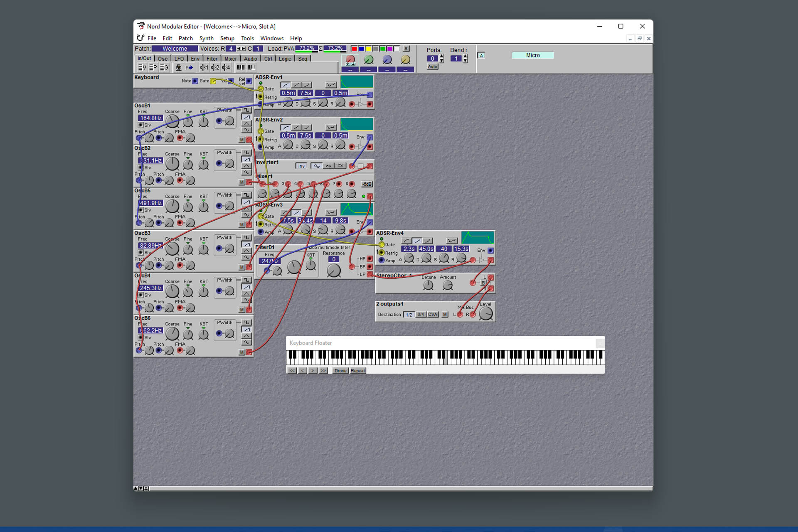Click the speaker 2 icon
This screenshot has width=798, height=532.
pyautogui.click(x=215, y=67)
